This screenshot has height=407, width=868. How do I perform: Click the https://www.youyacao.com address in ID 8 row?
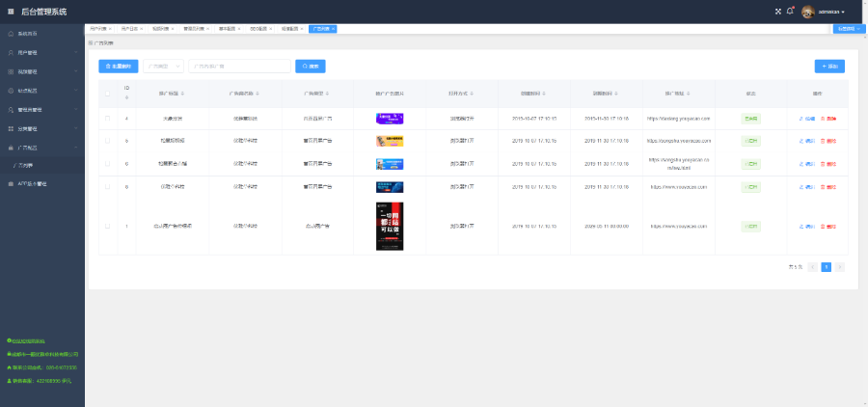679,187
